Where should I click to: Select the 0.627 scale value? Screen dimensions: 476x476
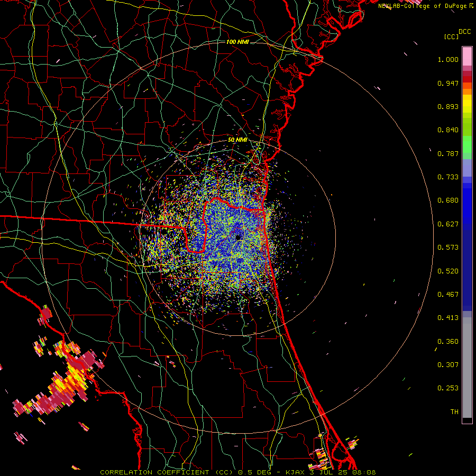(x=448, y=224)
